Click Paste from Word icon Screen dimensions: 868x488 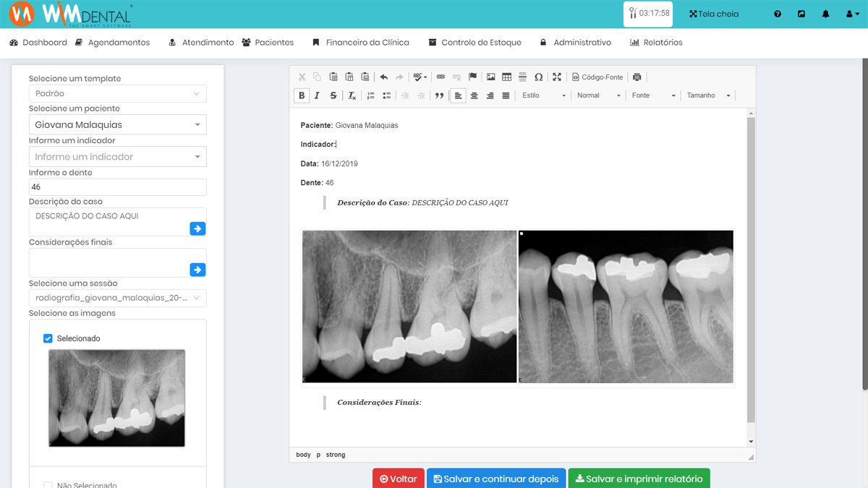point(365,77)
